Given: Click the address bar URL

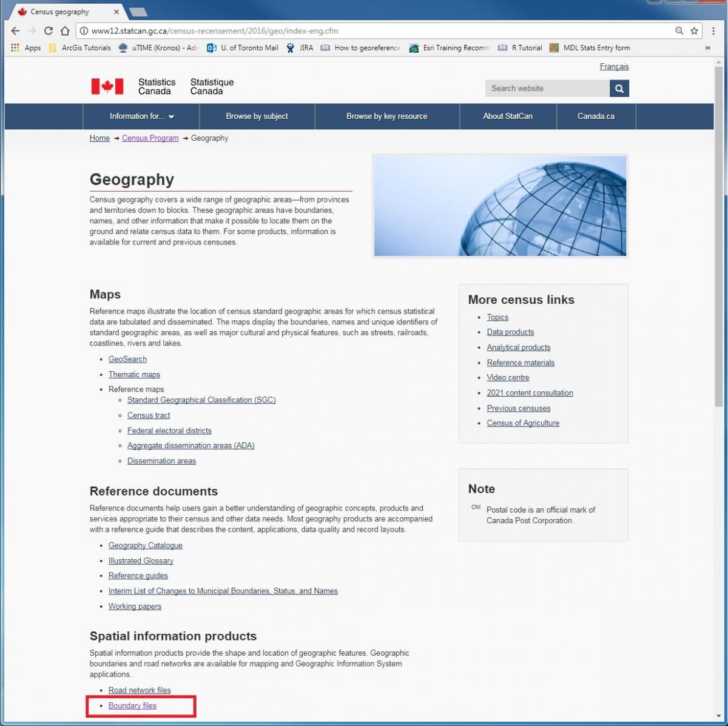Looking at the screenshot, I should pyautogui.click(x=215, y=31).
